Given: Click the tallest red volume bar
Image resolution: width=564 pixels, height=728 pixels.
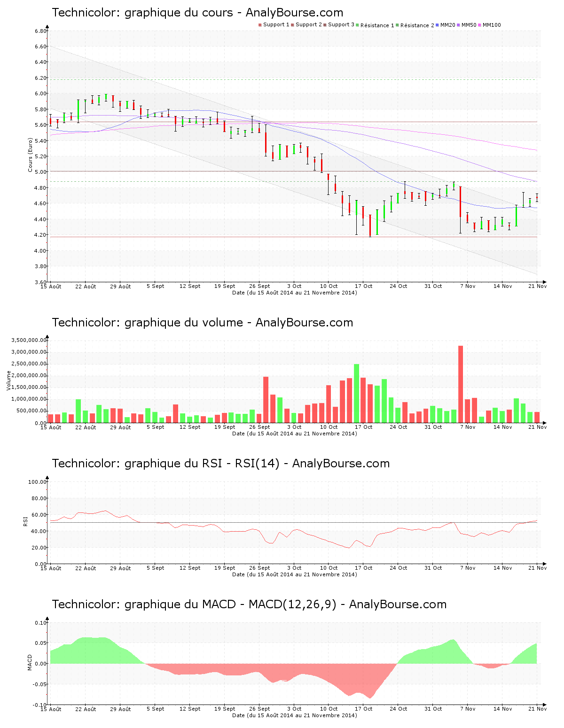Looking at the screenshot, I should (461, 384).
